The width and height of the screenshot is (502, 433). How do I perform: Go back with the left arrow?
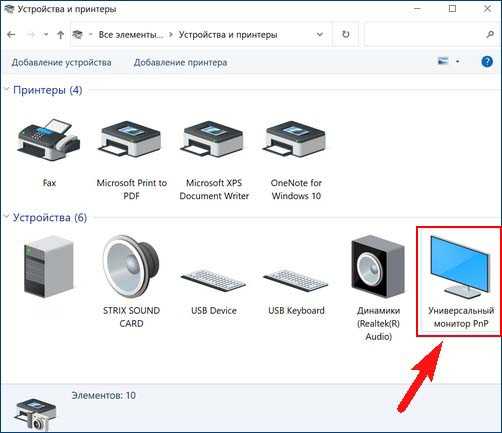click(x=11, y=34)
